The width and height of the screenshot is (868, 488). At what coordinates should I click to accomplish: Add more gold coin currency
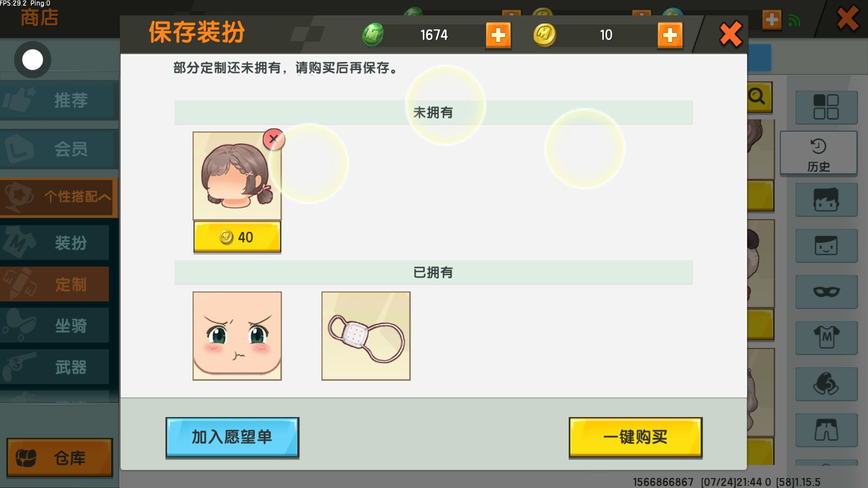[x=670, y=35]
